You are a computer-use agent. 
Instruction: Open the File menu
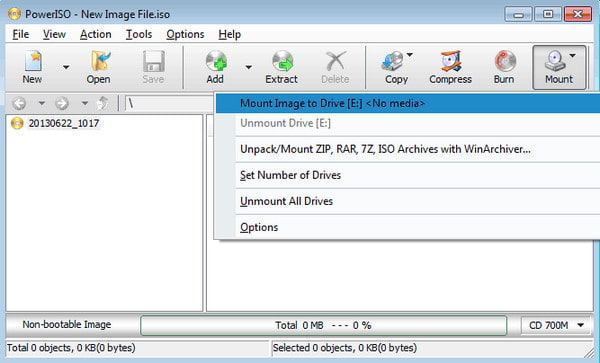pyautogui.click(x=21, y=34)
